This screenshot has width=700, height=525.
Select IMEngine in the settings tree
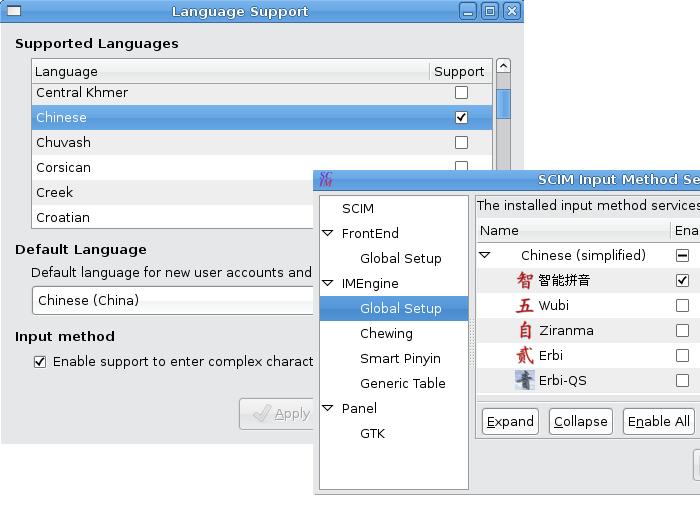[x=370, y=283]
